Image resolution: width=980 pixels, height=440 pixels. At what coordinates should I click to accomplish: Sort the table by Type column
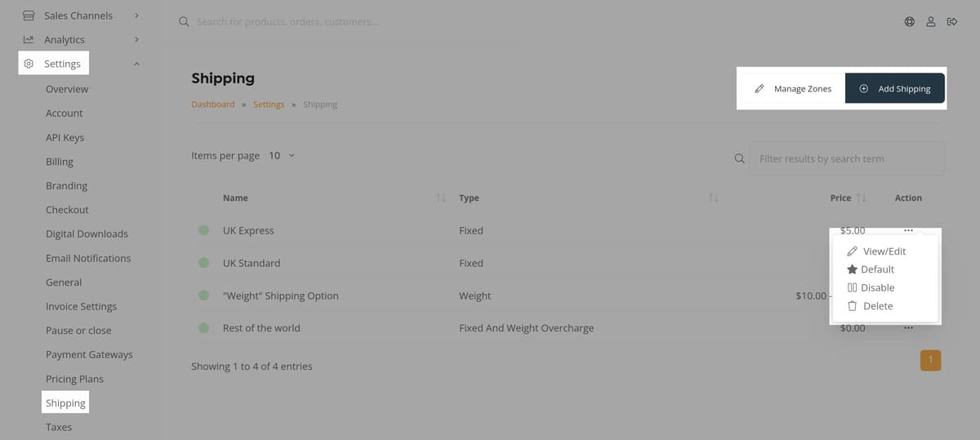click(x=713, y=198)
